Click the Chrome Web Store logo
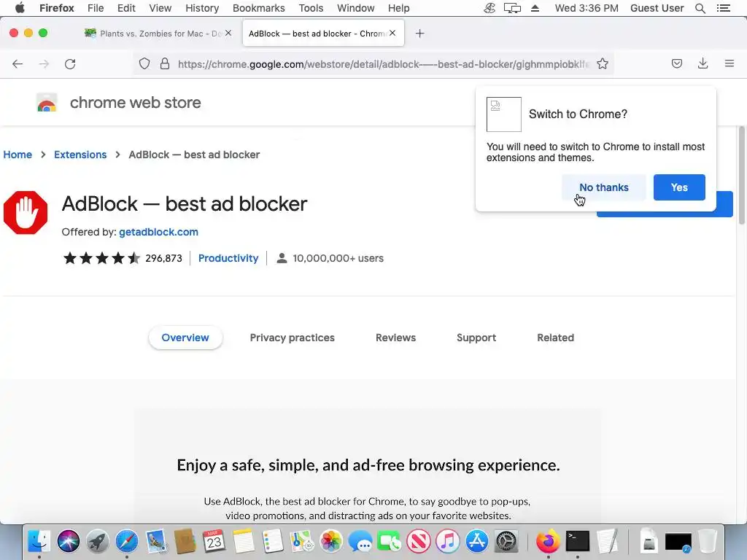747x560 pixels. point(47,102)
